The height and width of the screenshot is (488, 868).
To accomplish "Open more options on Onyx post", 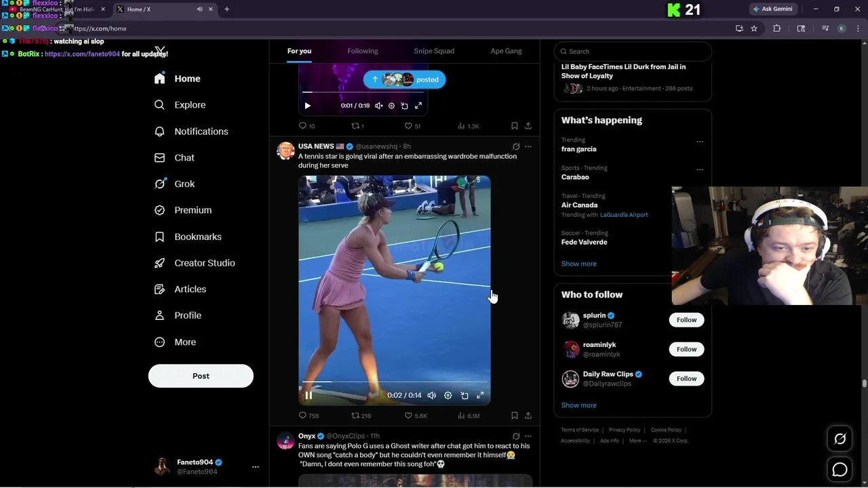I will pos(528,436).
